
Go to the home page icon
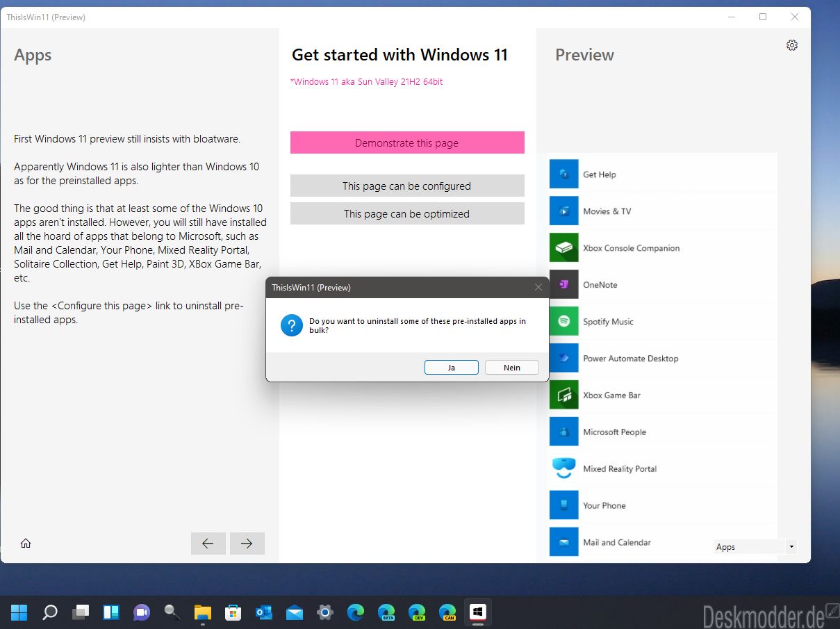click(26, 544)
